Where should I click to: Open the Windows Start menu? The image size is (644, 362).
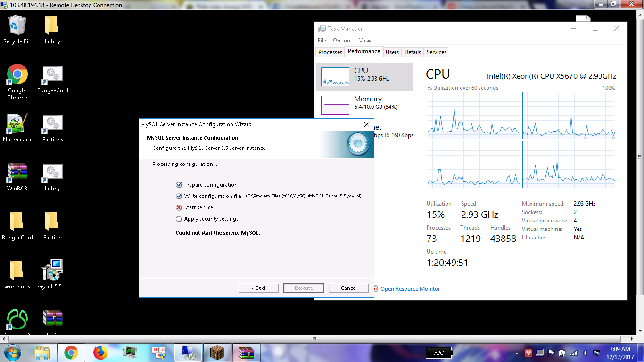[x=12, y=353]
